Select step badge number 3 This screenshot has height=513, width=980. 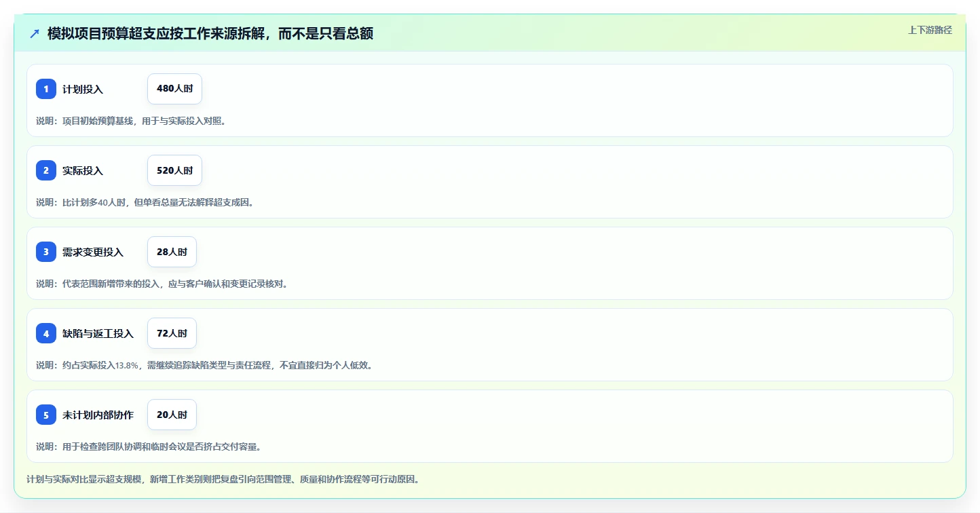(46, 252)
